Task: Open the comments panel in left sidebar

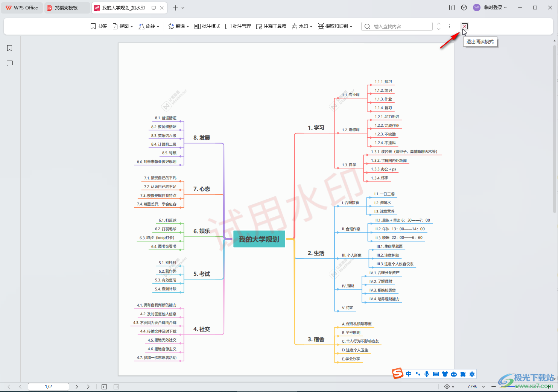Action: point(10,63)
